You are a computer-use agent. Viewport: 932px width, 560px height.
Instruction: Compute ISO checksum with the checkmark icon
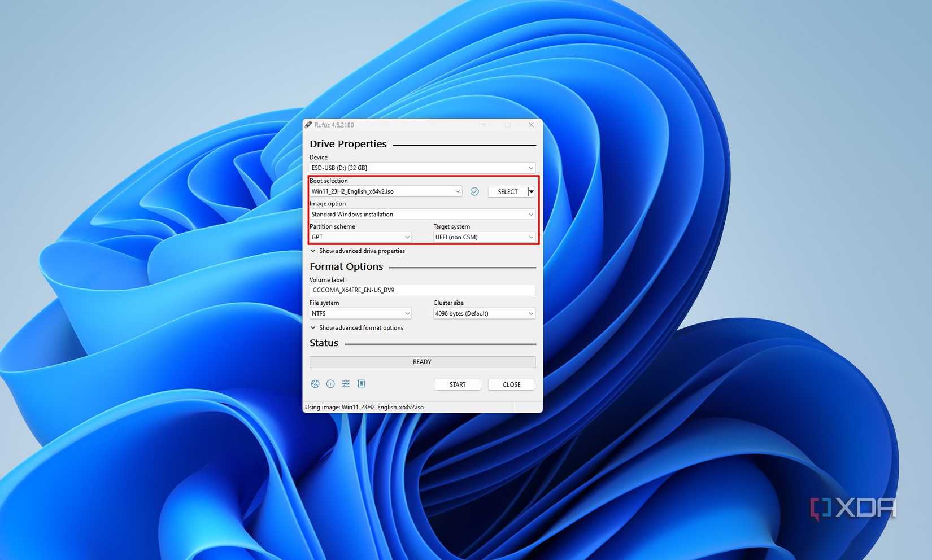pyautogui.click(x=474, y=191)
